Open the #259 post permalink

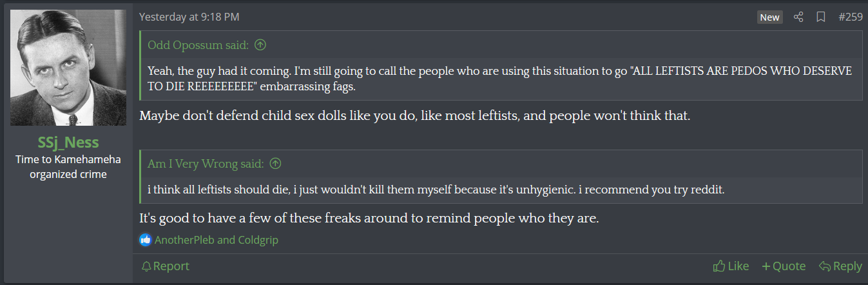click(851, 17)
